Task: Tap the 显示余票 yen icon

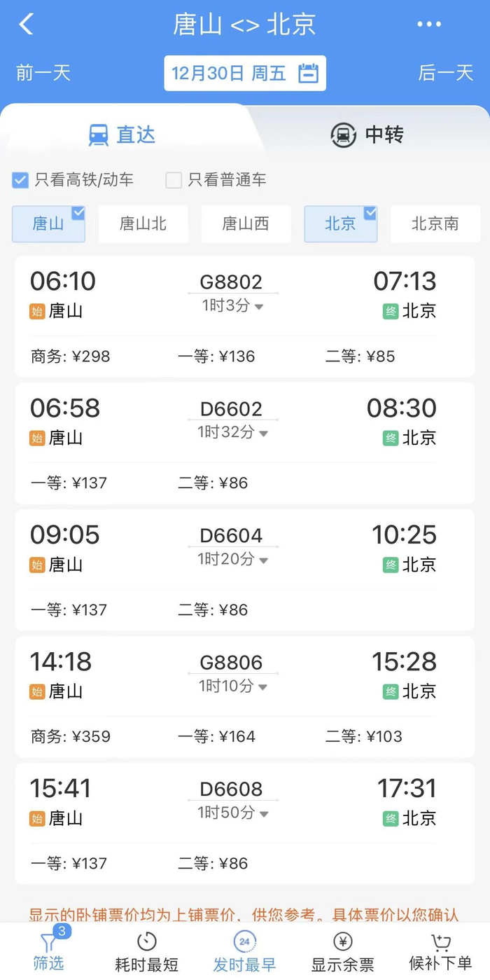Action: tap(343, 941)
